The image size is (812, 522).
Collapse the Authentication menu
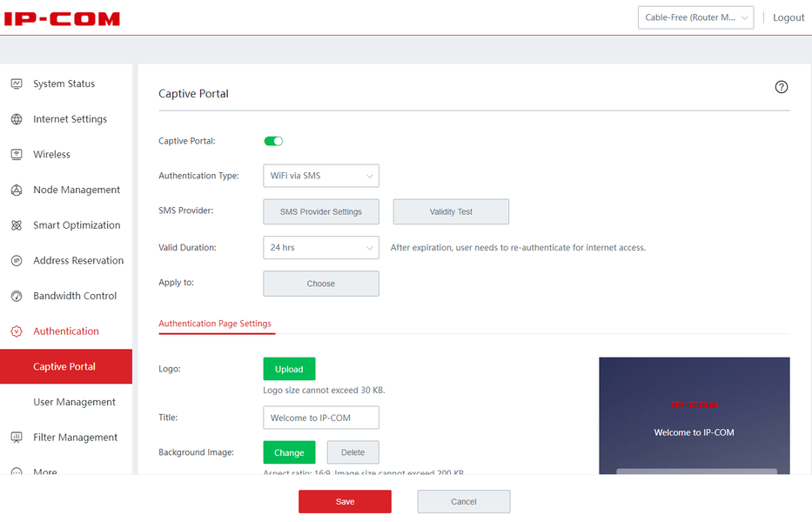coord(66,331)
